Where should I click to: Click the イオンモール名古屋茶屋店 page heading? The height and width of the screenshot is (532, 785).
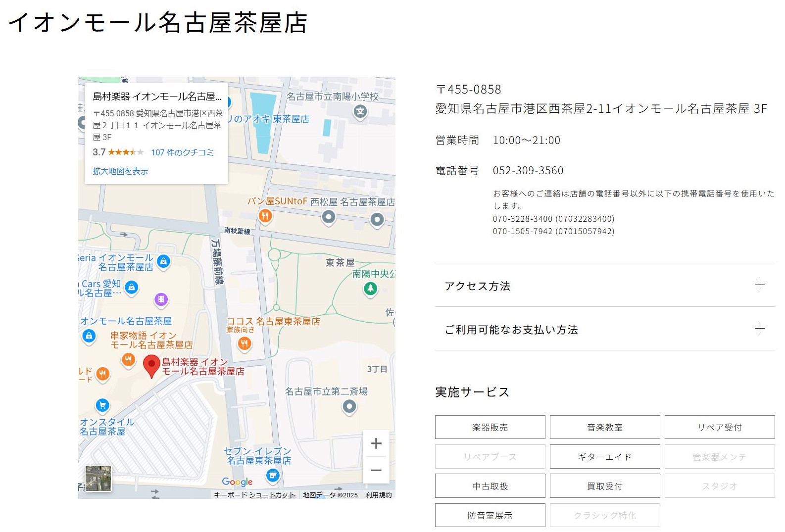tap(158, 23)
